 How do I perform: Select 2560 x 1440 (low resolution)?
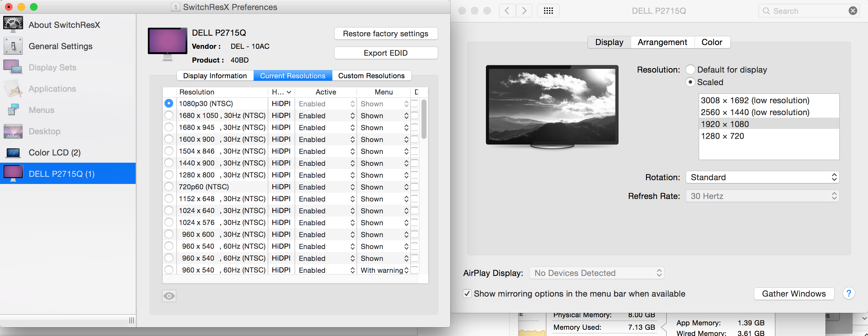[769, 112]
